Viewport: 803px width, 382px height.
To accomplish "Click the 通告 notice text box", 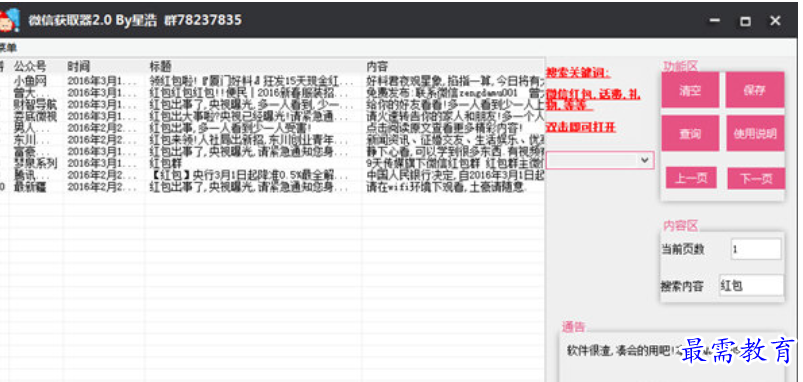I will [671, 357].
